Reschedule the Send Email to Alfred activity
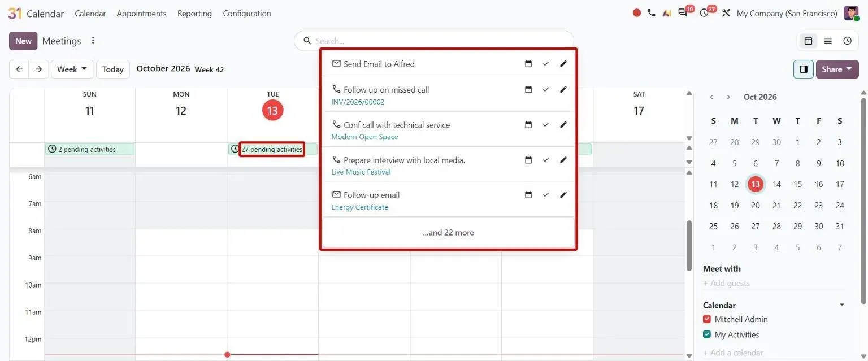 pyautogui.click(x=528, y=64)
